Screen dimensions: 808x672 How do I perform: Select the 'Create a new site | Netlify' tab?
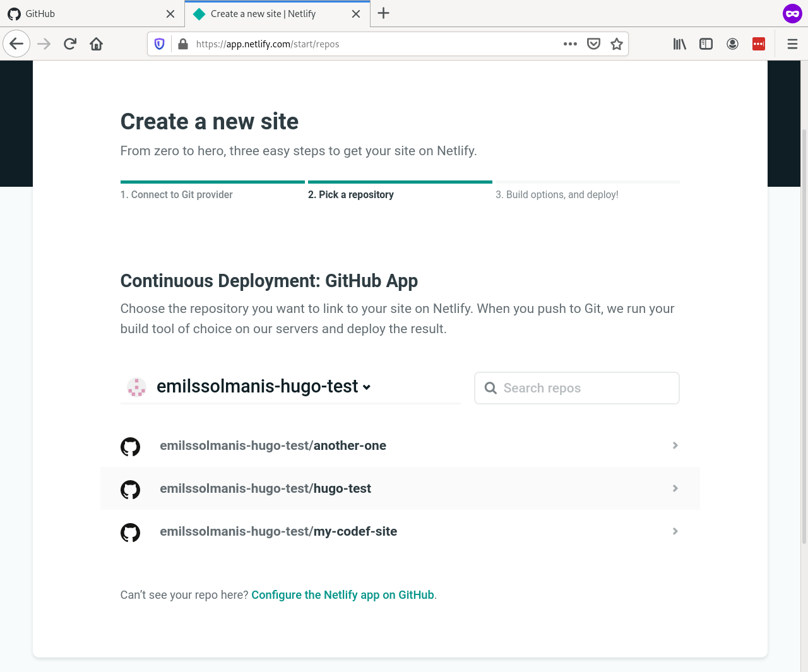[277, 14]
